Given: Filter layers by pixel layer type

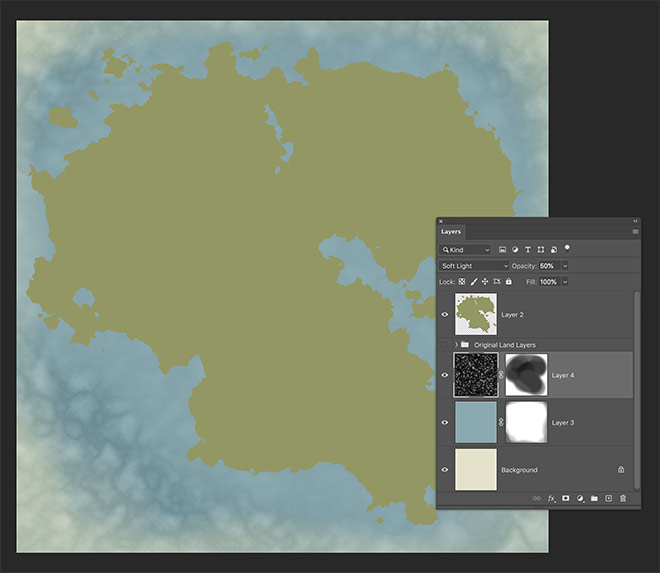Looking at the screenshot, I should (x=502, y=249).
